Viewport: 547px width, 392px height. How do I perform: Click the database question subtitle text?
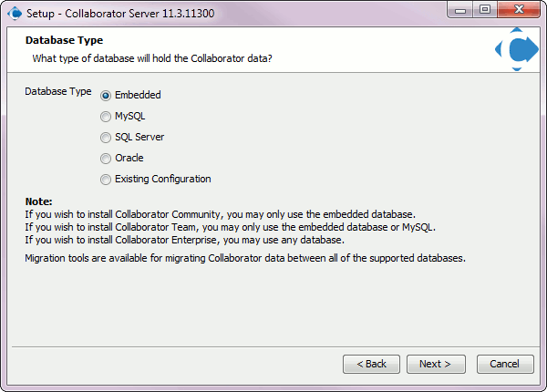(152, 58)
